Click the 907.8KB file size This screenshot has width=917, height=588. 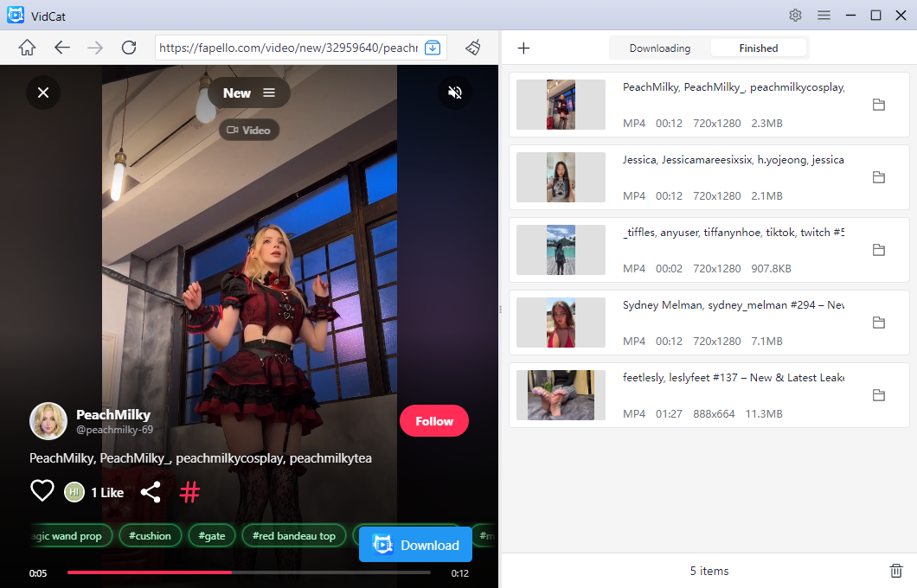click(771, 268)
